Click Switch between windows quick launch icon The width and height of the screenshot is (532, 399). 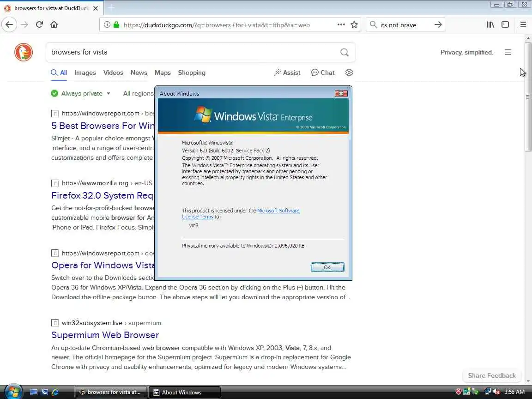[x=44, y=392]
